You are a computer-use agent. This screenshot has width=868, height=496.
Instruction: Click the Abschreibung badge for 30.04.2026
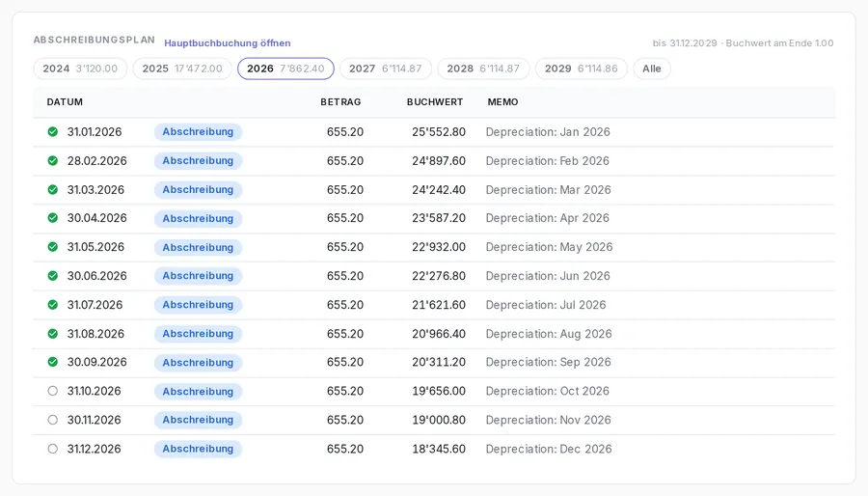(198, 218)
